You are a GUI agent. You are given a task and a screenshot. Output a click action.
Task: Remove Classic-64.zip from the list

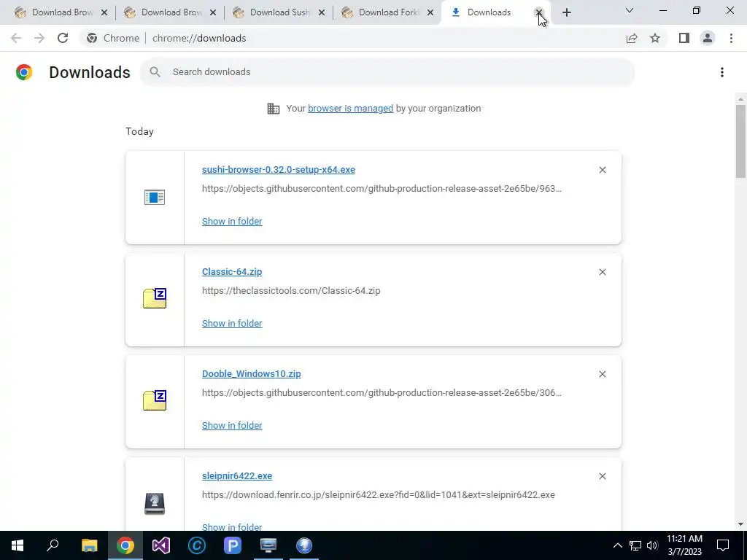click(x=603, y=272)
